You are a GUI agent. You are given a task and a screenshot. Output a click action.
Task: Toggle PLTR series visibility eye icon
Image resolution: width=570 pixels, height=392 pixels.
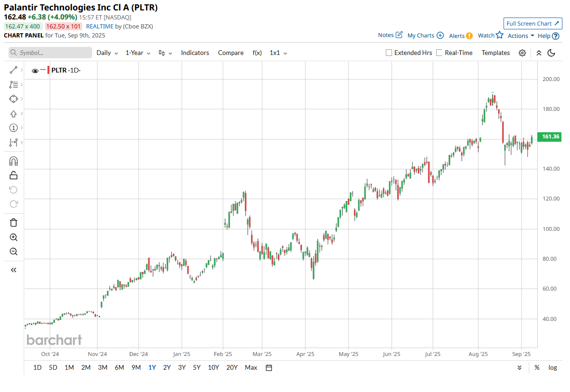[x=35, y=71]
